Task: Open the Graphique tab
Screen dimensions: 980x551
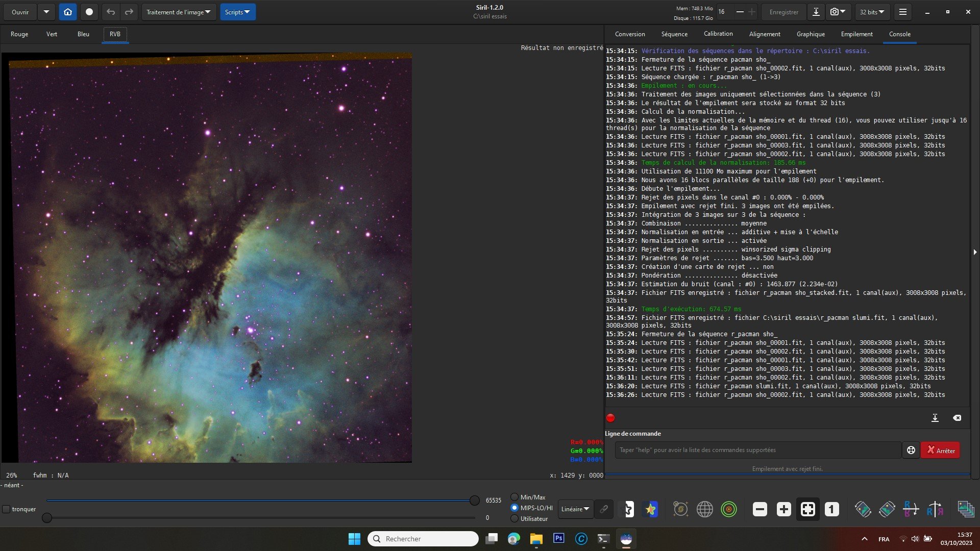Action: point(811,34)
